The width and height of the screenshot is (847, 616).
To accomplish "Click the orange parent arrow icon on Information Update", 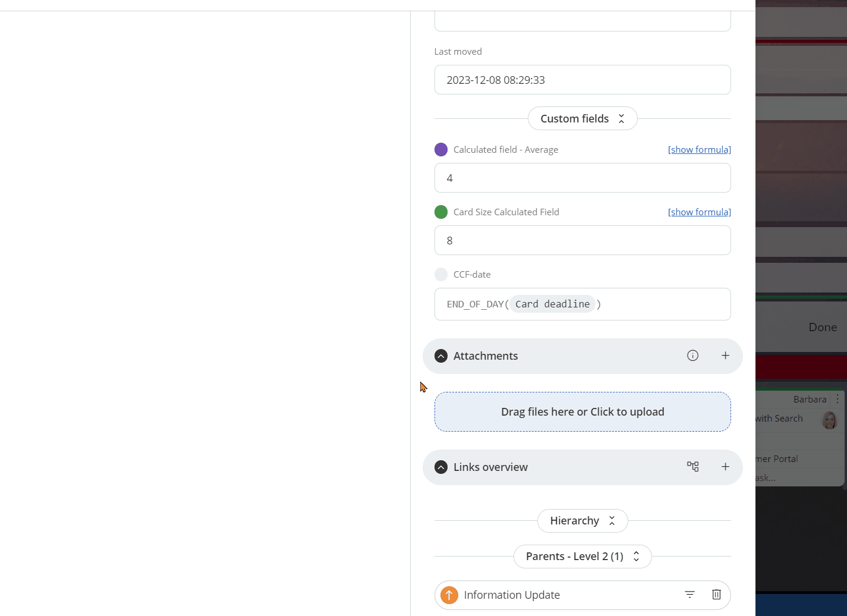I will click(449, 595).
